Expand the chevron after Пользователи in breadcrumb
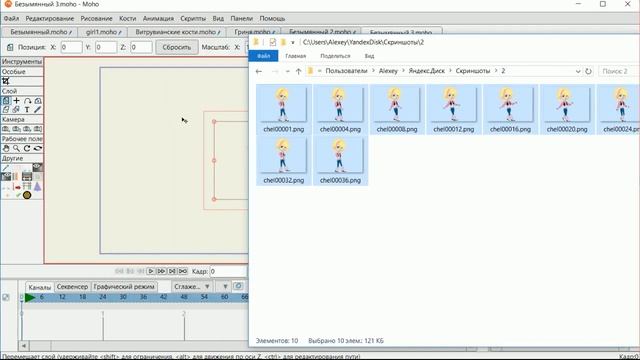 [x=373, y=71]
